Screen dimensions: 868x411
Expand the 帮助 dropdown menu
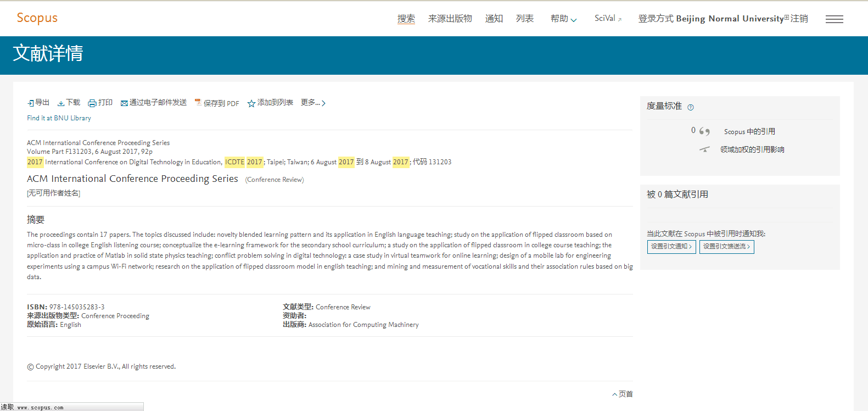[564, 19]
